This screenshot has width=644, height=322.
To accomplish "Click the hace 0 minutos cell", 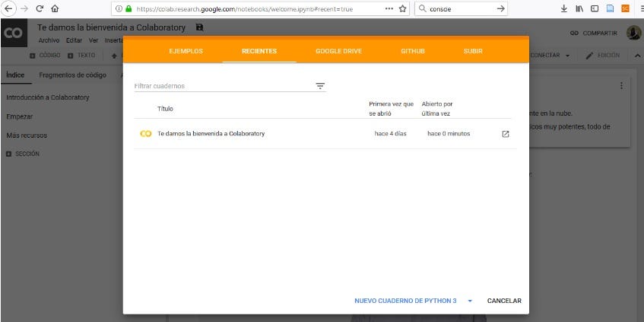I will [x=449, y=134].
